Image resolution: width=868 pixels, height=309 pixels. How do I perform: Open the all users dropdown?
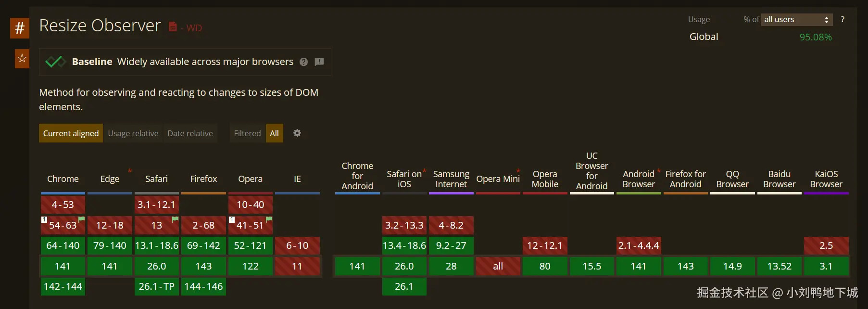(x=797, y=19)
